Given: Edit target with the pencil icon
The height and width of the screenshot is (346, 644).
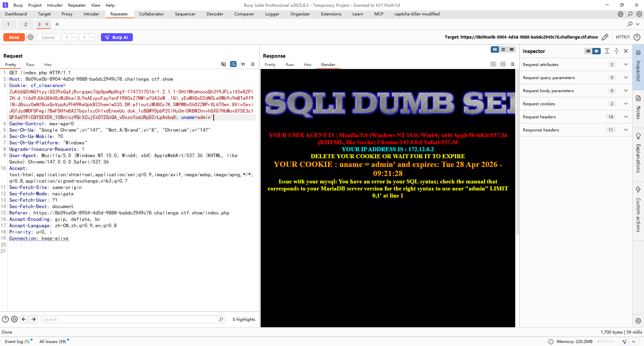Looking at the screenshot, I should click(605, 37).
